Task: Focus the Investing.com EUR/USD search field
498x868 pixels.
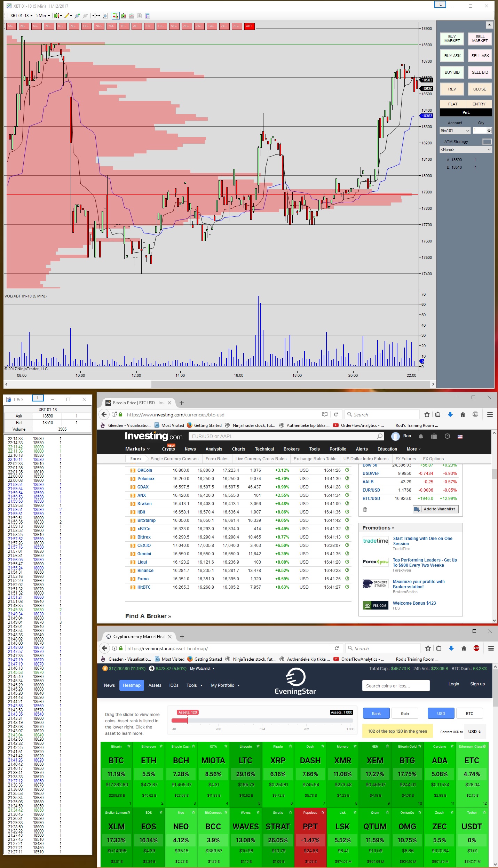Action: click(x=286, y=436)
